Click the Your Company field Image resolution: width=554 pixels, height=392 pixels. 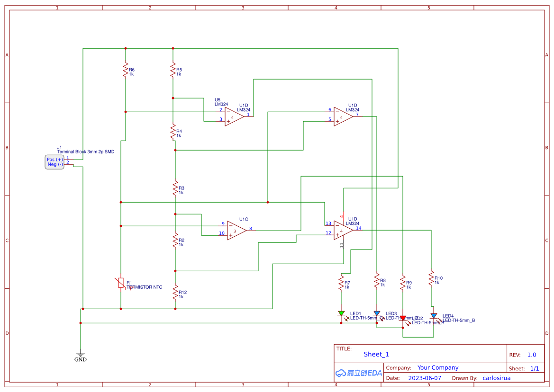point(437,367)
